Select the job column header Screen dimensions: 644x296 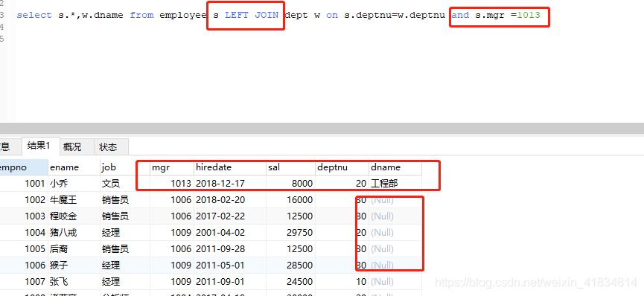(125, 167)
